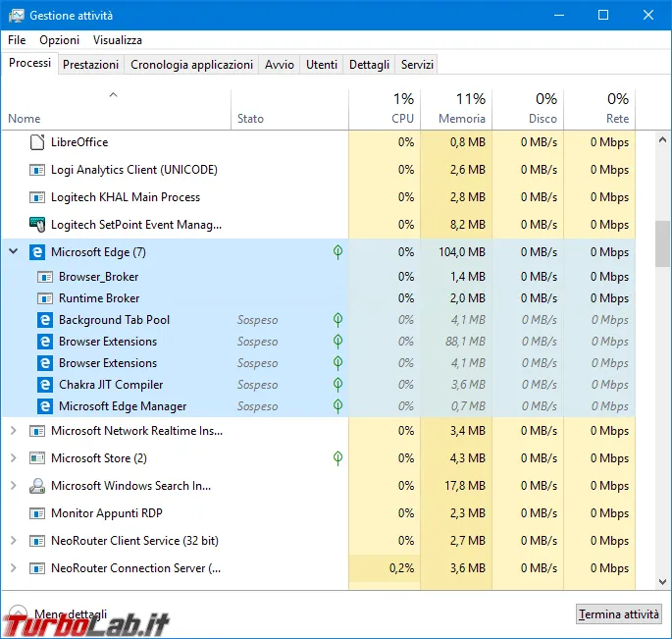Select the Processi tab
The width and height of the screenshot is (672, 639).
29,63
